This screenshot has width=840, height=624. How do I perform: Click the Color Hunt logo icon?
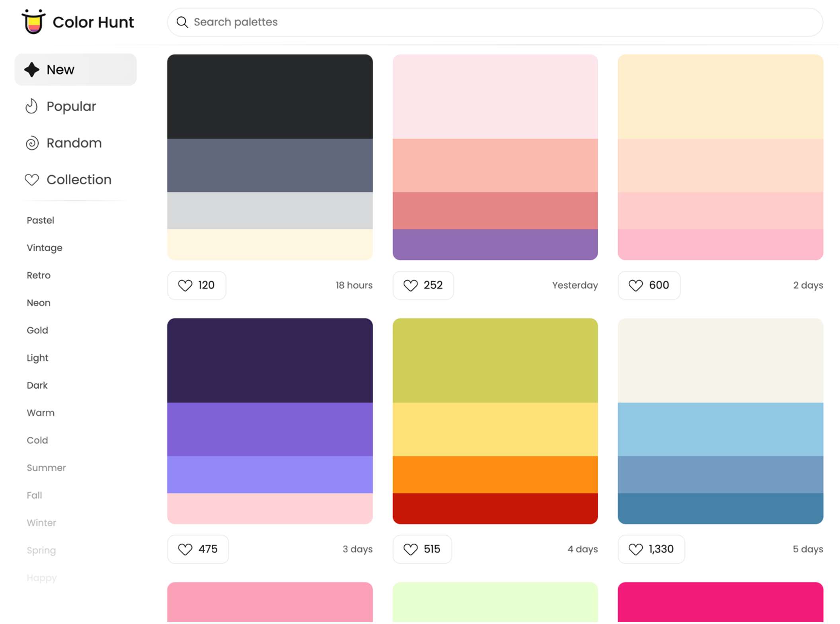tap(33, 22)
